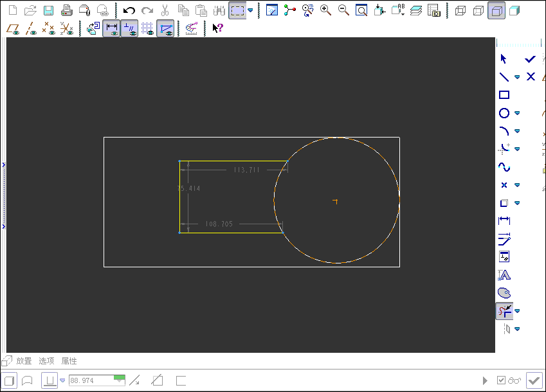Switch to hidden line display mode
The height and width of the screenshot is (392, 546).
(478, 10)
